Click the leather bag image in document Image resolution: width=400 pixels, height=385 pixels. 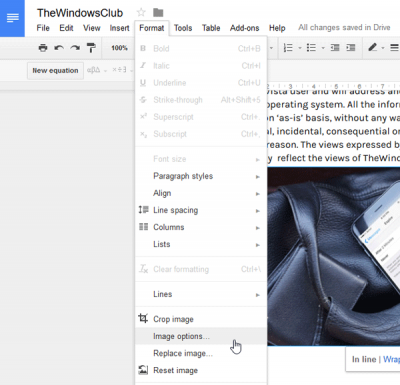pos(334,257)
